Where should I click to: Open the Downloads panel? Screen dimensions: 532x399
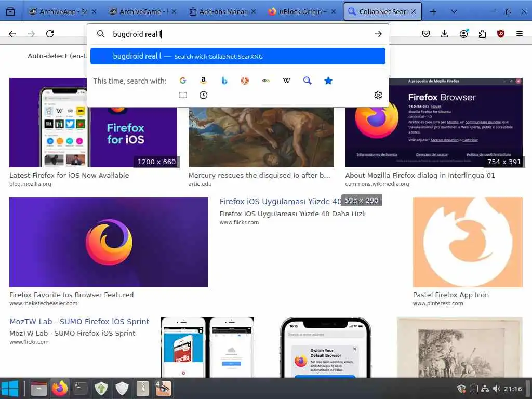click(x=445, y=34)
